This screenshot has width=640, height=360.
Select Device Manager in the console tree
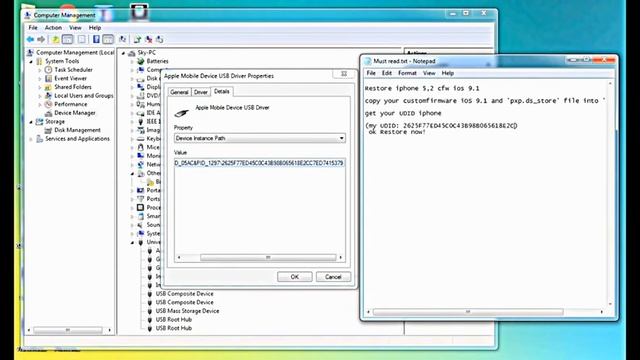pyautogui.click(x=75, y=113)
